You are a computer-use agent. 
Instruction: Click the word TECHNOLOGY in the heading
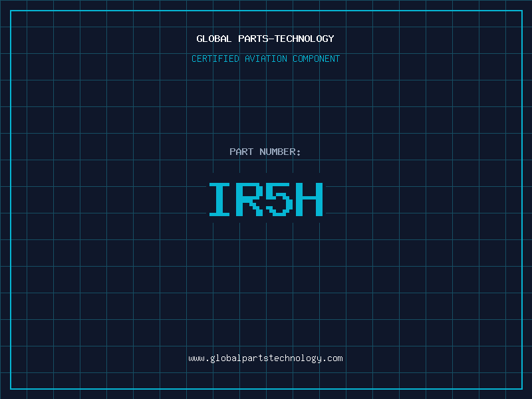[x=305, y=39]
